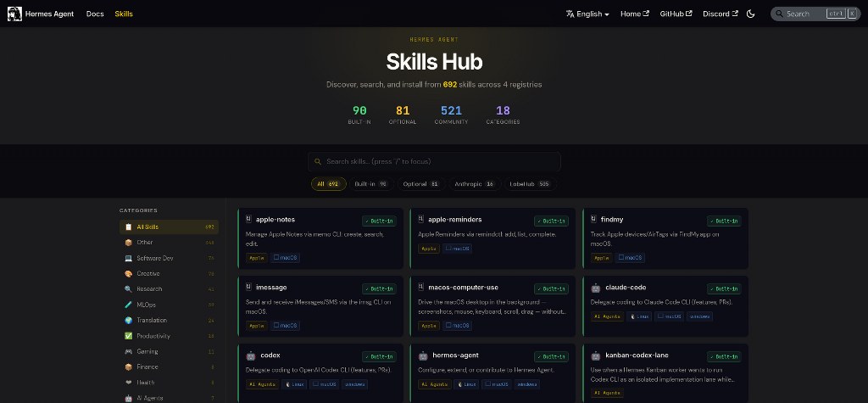Image resolution: width=868 pixels, height=403 pixels.
Task: Open the Skills nav item
Action: [124, 14]
